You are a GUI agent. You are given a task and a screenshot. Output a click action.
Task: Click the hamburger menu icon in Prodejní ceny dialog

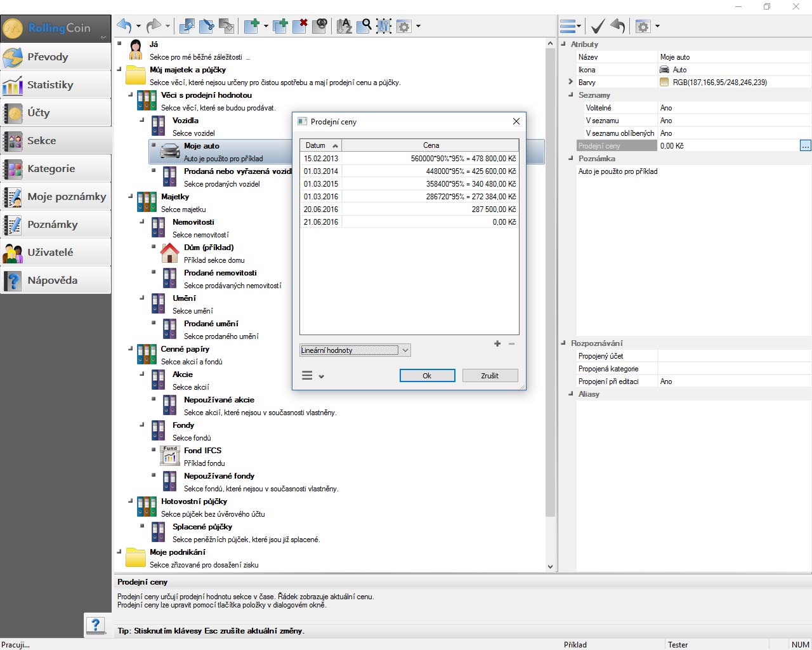307,375
